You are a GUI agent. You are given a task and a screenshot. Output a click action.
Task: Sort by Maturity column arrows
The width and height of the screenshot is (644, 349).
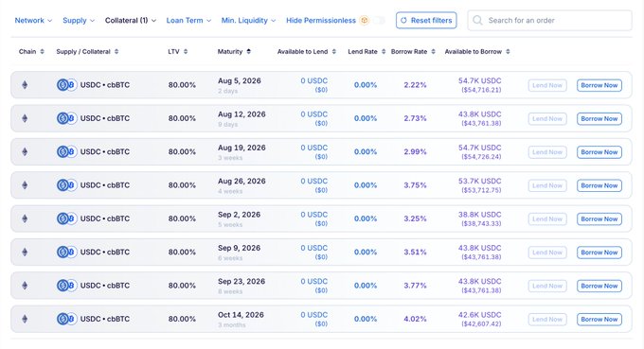(x=248, y=52)
